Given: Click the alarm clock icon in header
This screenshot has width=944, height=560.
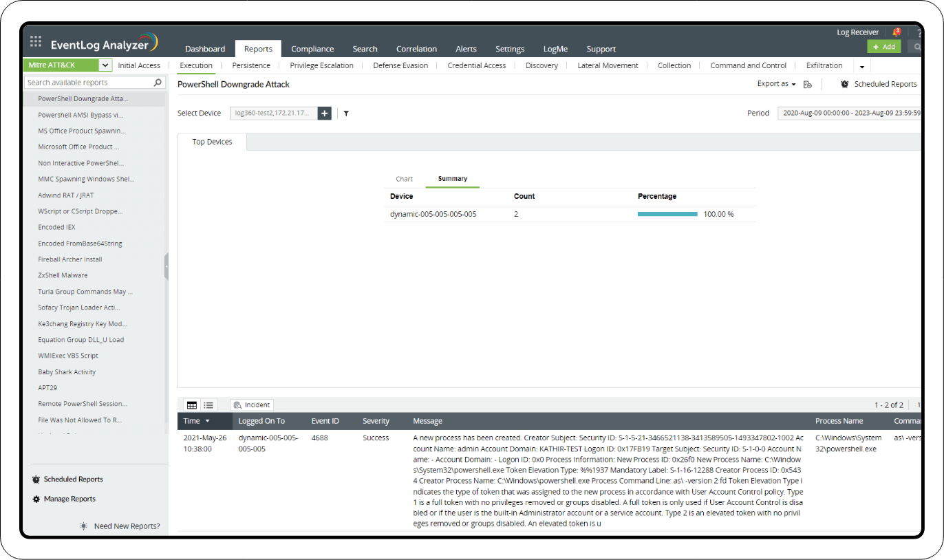Looking at the screenshot, I should coord(845,84).
